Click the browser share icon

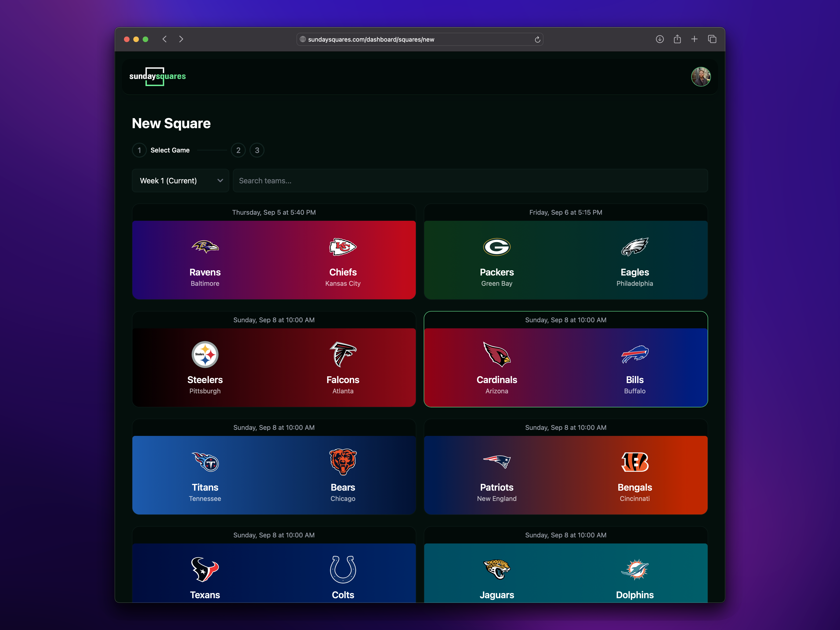[x=677, y=39]
